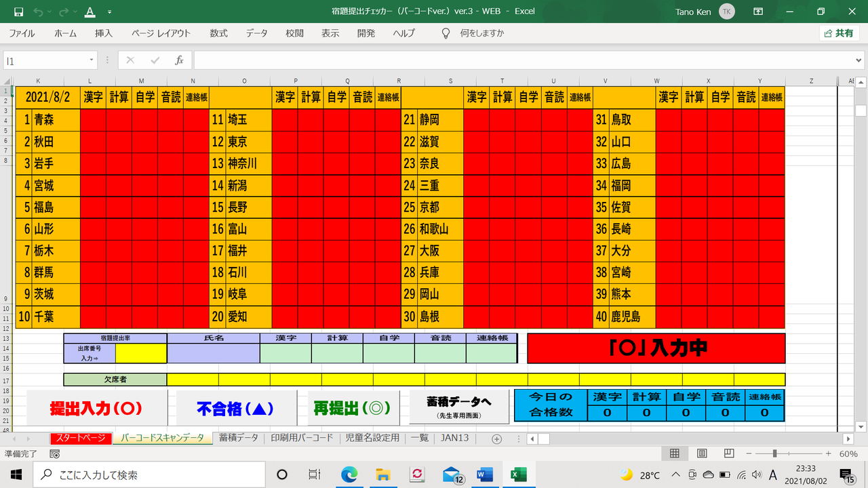
Task: Open the Insert Function fx dialog
Action: tap(179, 60)
